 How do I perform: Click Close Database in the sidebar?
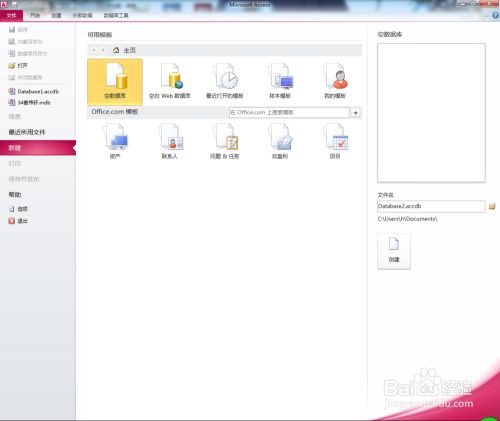point(25,77)
